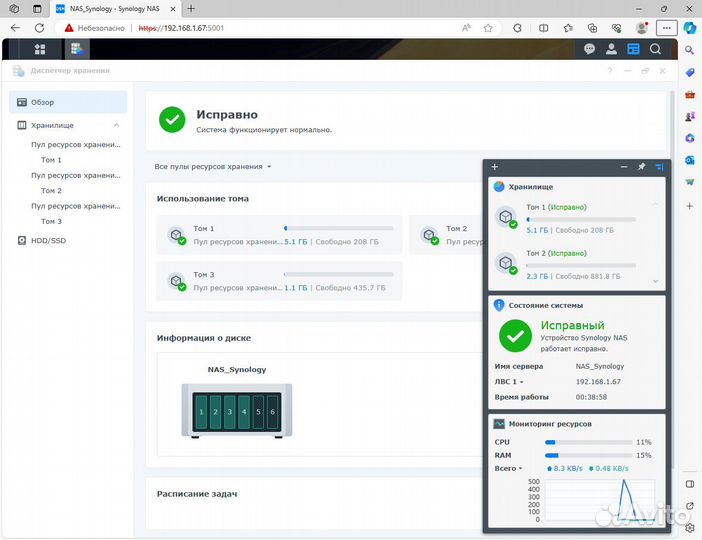
Task: Click the Storage Manager help question mark
Action: pyautogui.click(x=610, y=71)
